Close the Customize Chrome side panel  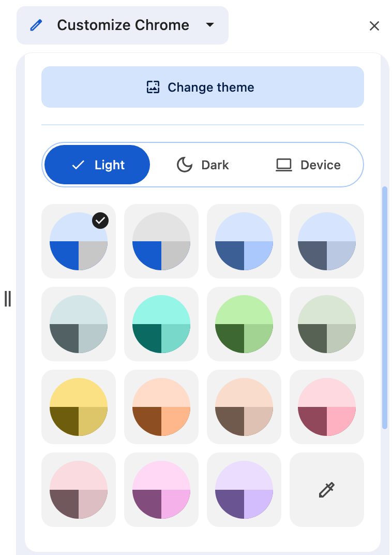[x=374, y=26]
